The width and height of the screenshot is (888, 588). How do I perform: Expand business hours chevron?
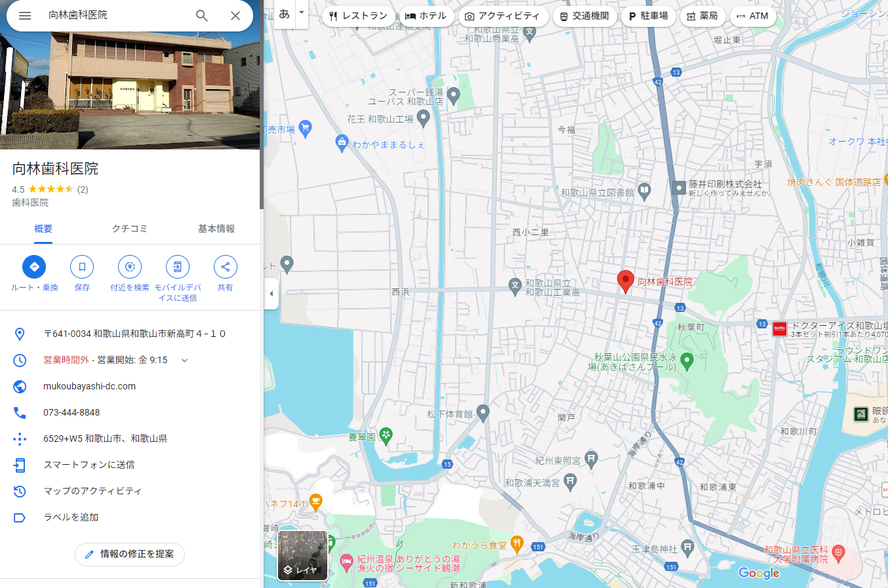click(184, 360)
